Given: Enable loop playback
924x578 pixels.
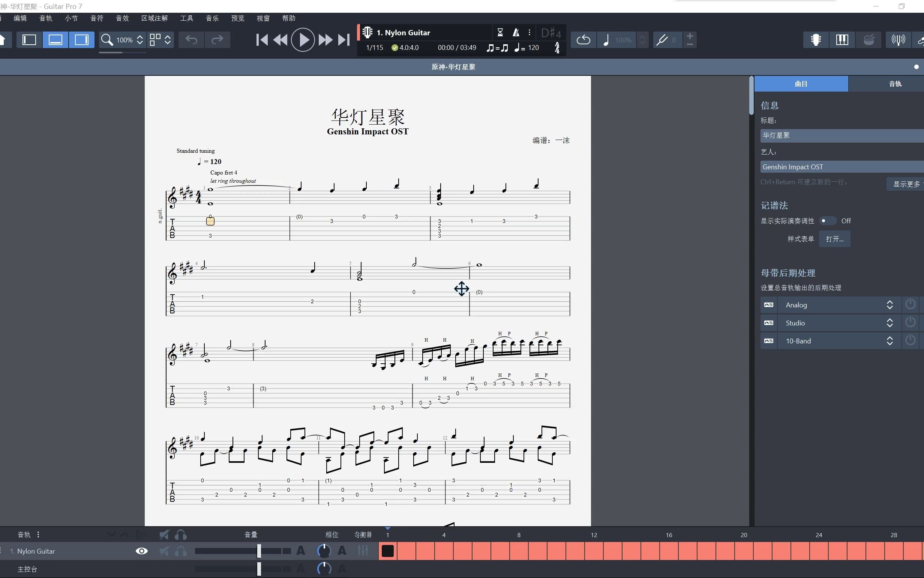Looking at the screenshot, I should (583, 40).
